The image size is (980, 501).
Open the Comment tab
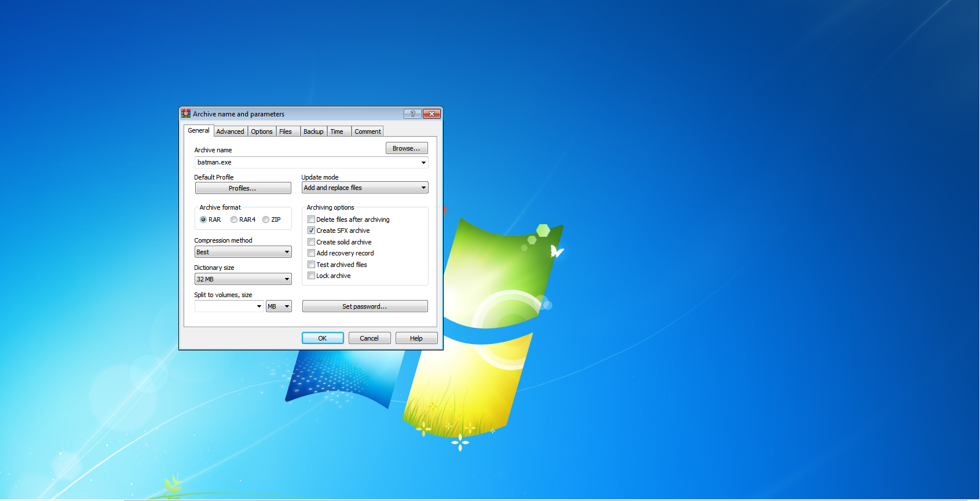tap(368, 131)
